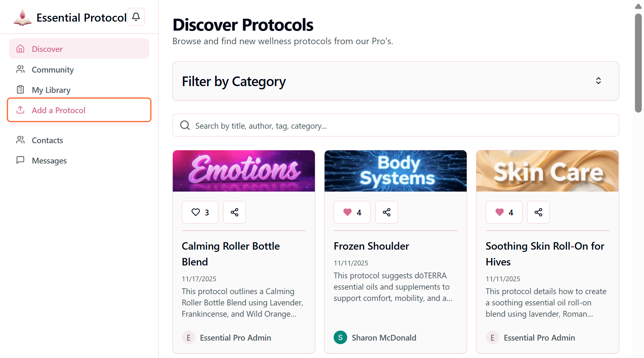Like the Calming Roller Bottle Blend protocol
The image size is (644, 358).
point(200,212)
